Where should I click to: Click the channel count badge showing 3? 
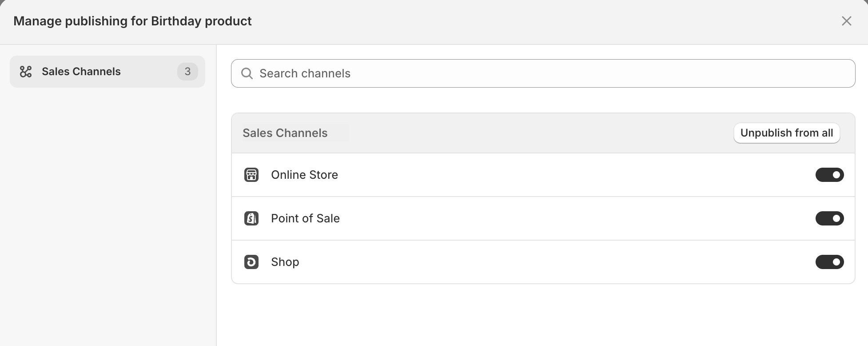[187, 72]
